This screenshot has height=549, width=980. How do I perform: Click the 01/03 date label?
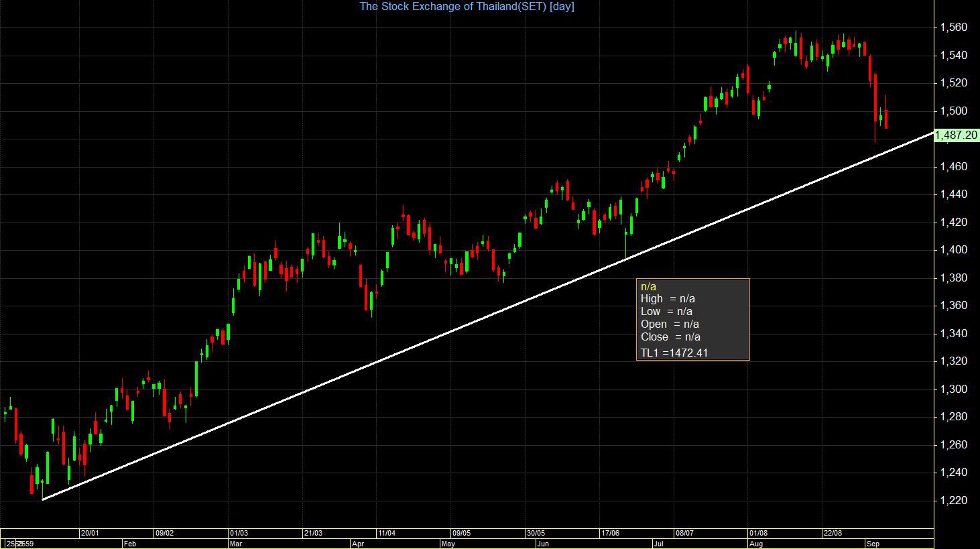click(239, 534)
